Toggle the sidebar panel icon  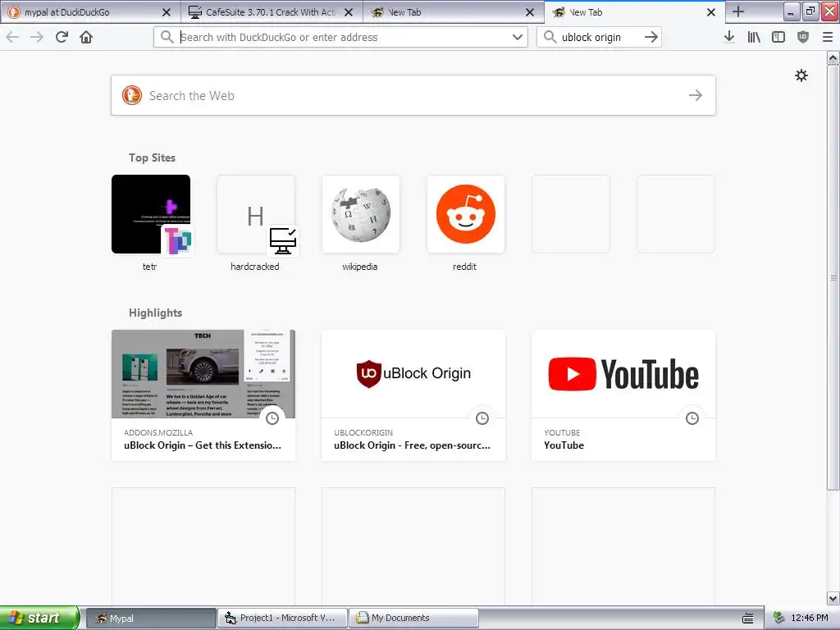[778, 37]
